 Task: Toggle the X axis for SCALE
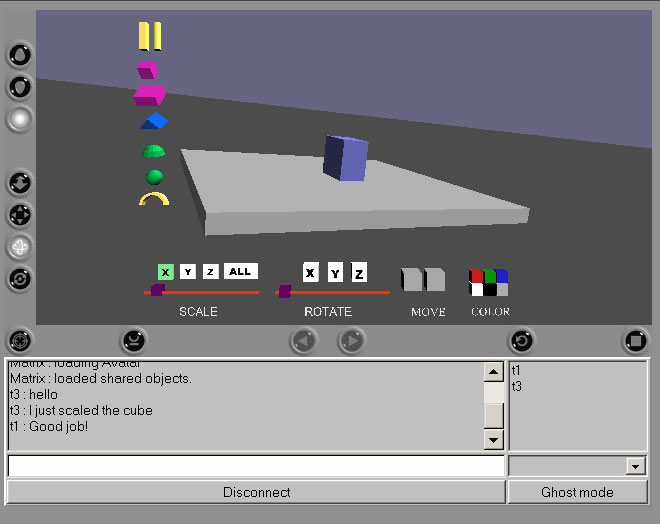[166, 272]
